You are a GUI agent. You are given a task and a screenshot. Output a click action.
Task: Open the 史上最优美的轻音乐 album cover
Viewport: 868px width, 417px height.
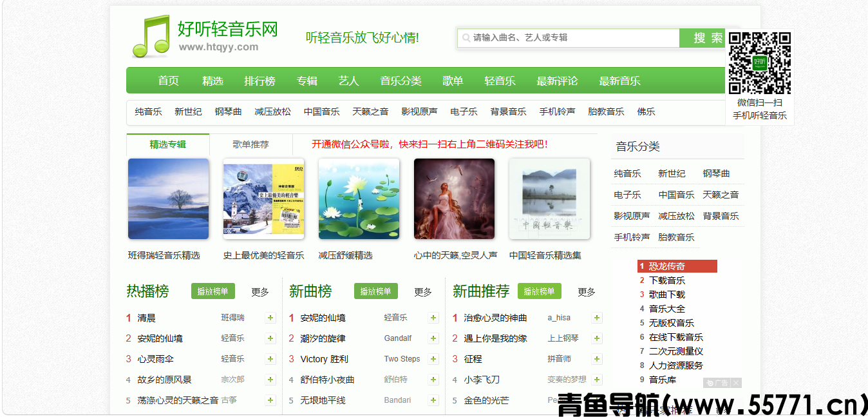click(x=263, y=199)
